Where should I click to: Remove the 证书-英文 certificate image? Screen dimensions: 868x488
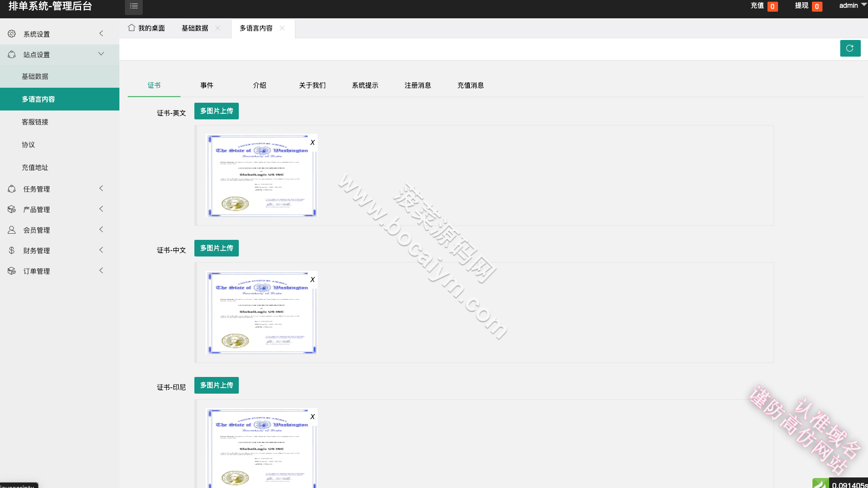pyautogui.click(x=313, y=143)
